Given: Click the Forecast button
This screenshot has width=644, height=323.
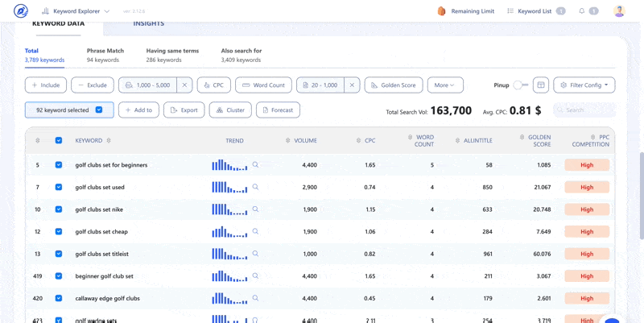Looking at the screenshot, I should [x=278, y=110].
